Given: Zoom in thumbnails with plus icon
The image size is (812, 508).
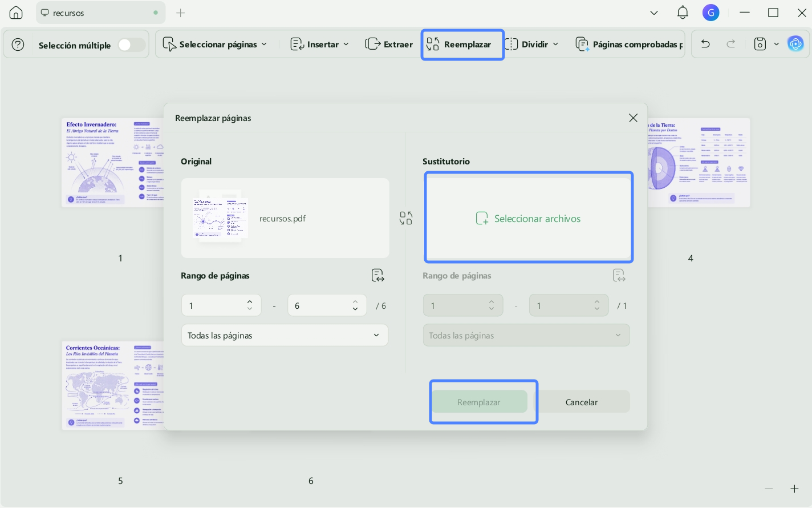Looking at the screenshot, I should [x=794, y=489].
